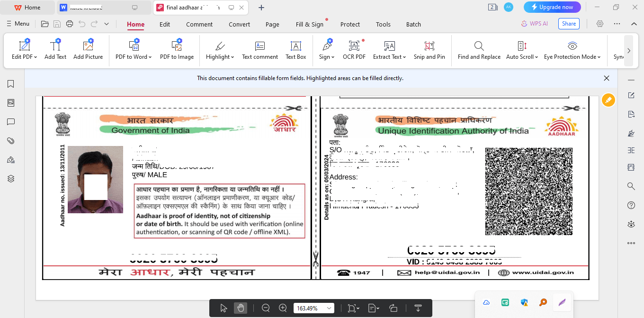The image size is (644, 318).
Task: Open signatures panel in left sidebar
Action: pyautogui.click(x=11, y=160)
